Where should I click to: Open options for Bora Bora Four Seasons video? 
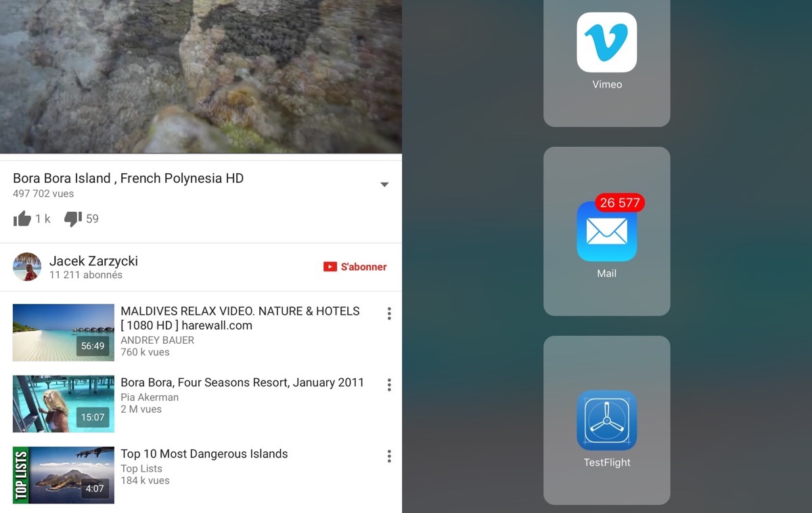click(x=389, y=384)
